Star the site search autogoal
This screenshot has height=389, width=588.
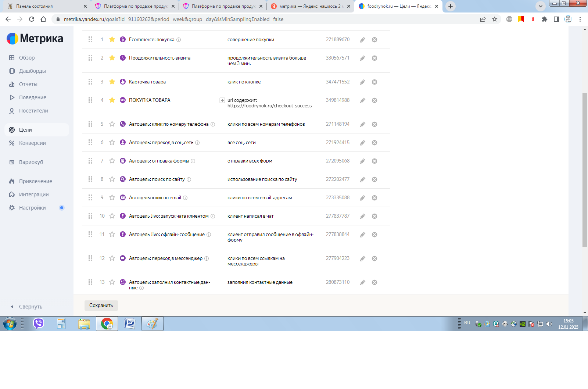(112, 179)
